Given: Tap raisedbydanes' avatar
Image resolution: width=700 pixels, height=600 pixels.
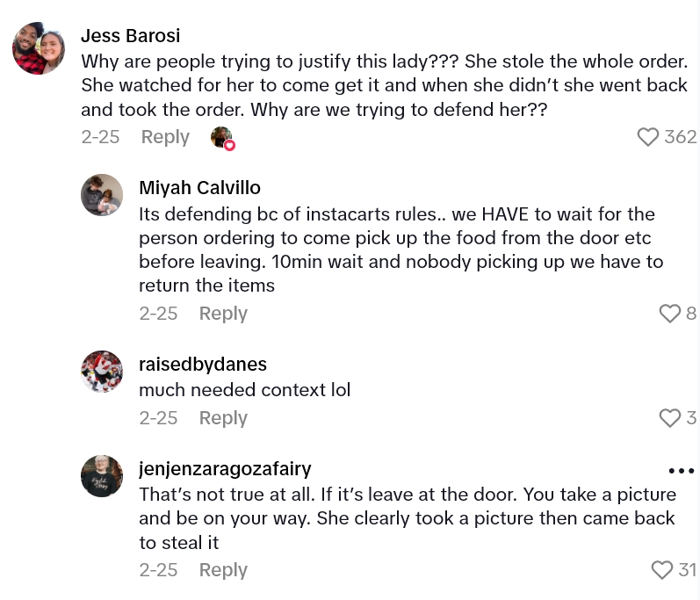Looking at the screenshot, I should (102, 372).
